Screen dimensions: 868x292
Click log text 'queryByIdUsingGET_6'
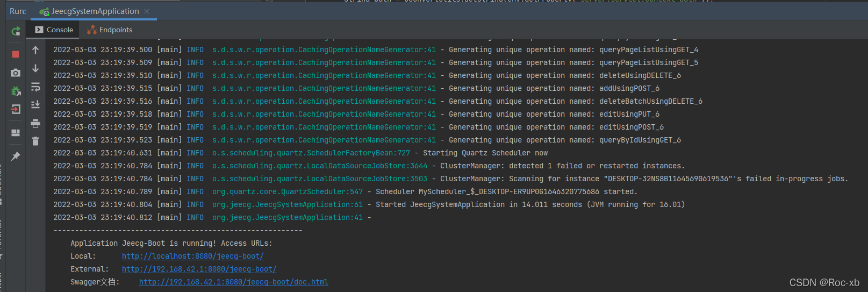pyautogui.click(x=640, y=140)
